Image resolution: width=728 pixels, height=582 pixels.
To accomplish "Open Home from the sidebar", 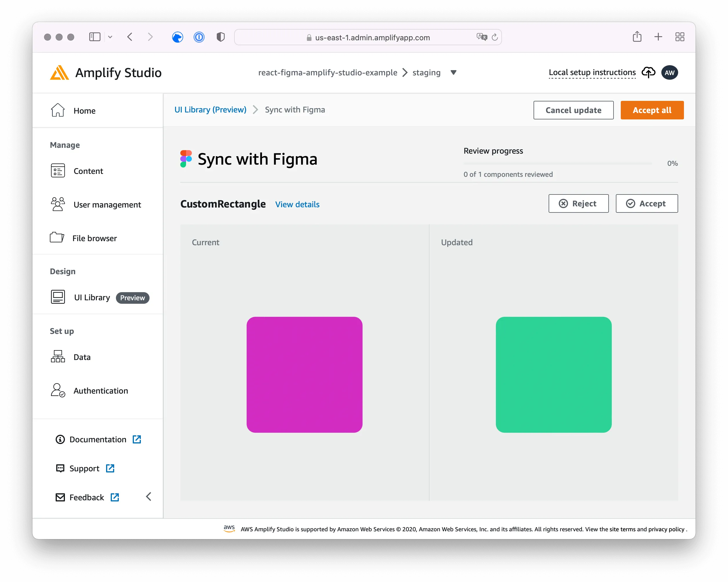I will [x=84, y=110].
